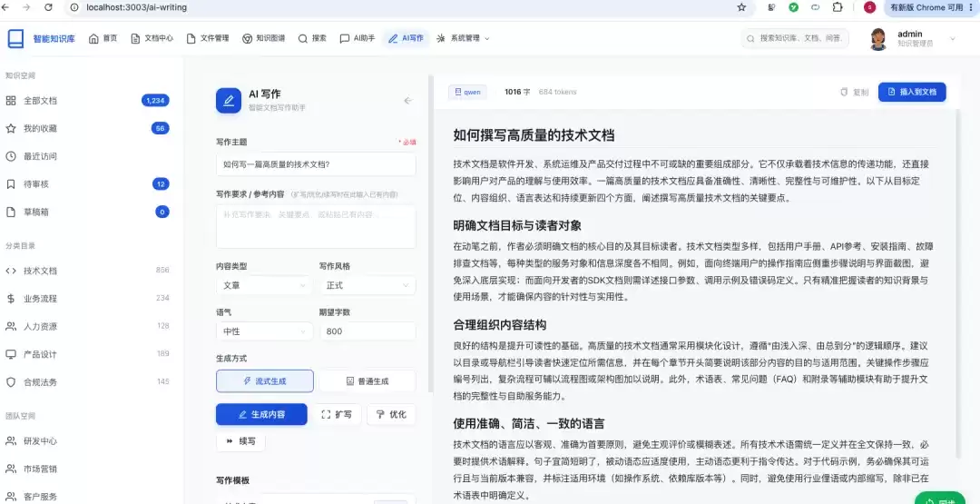The image size is (980, 504).
Task: Click the Chrome profile avatar icon
Action: pyautogui.click(x=870, y=7)
